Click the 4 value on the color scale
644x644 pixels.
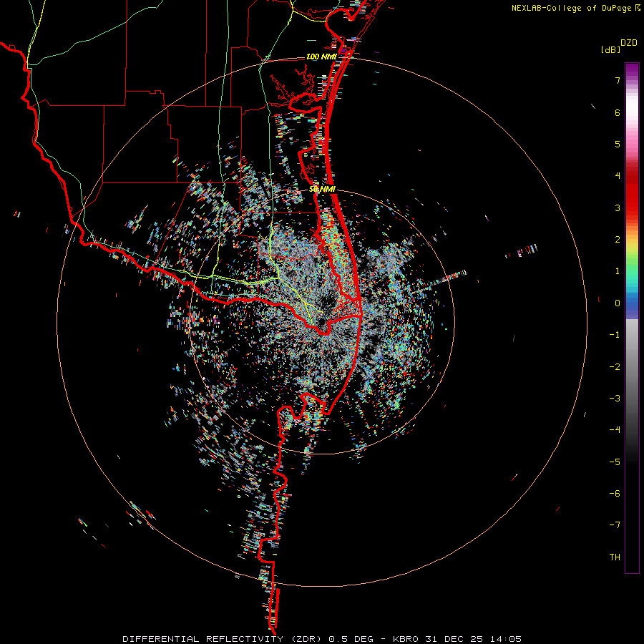(x=618, y=176)
